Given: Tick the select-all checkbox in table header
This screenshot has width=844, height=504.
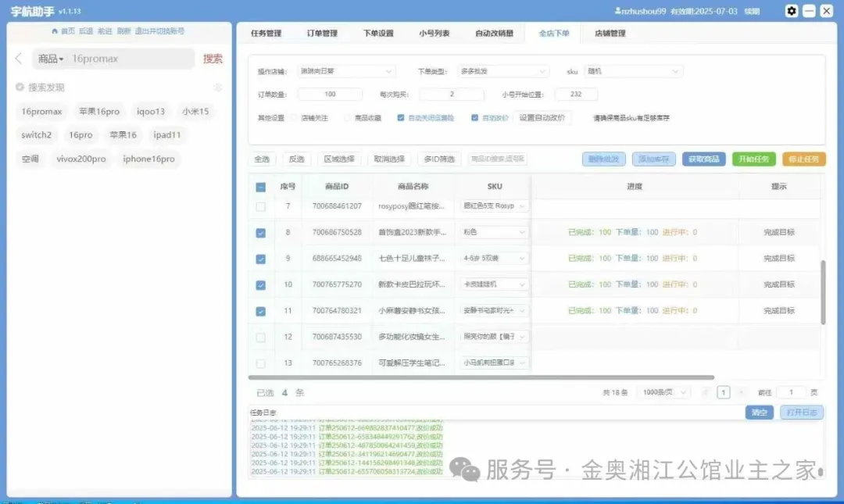Looking at the screenshot, I should [x=261, y=187].
